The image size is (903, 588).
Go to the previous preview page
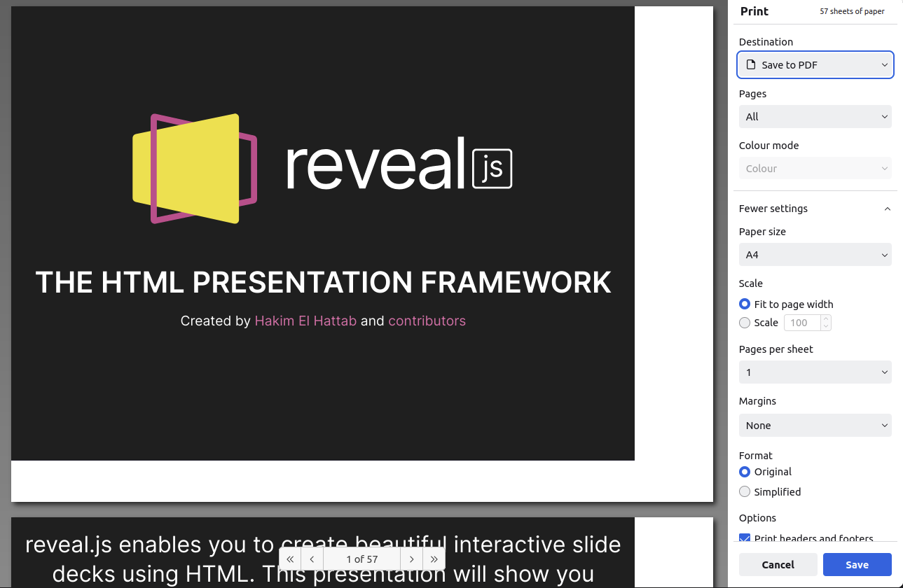(311, 559)
